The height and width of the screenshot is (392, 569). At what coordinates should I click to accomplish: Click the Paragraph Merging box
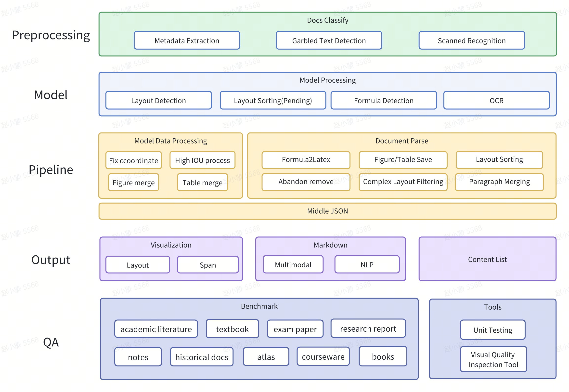click(499, 182)
